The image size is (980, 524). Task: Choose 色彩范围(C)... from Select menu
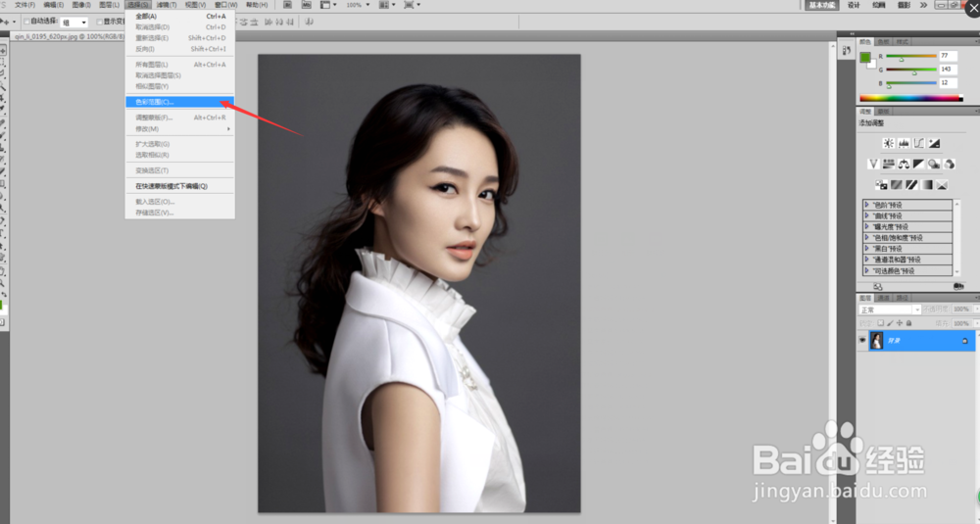point(180,102)
